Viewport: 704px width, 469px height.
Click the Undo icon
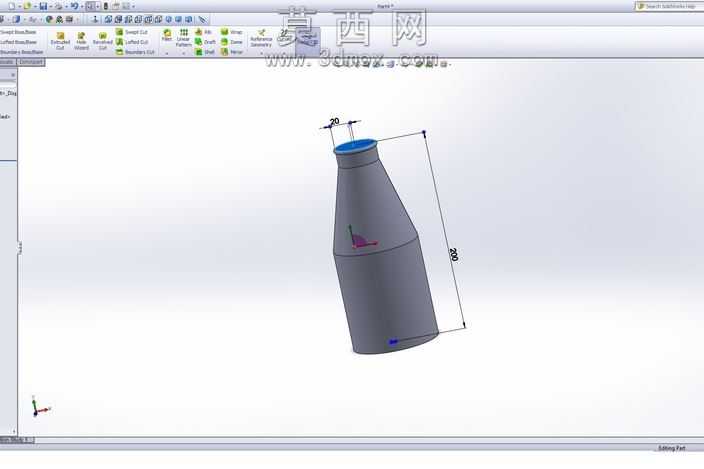click(74, 6)
